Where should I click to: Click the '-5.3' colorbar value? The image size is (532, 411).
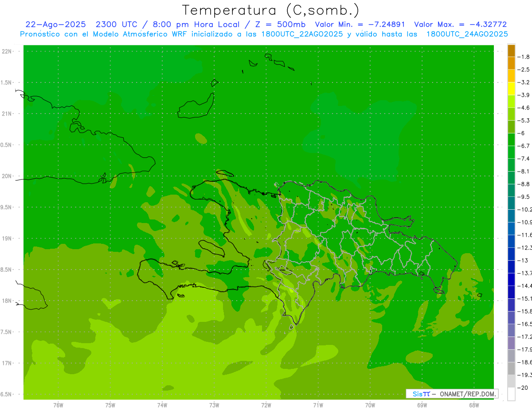coord(524,121)
